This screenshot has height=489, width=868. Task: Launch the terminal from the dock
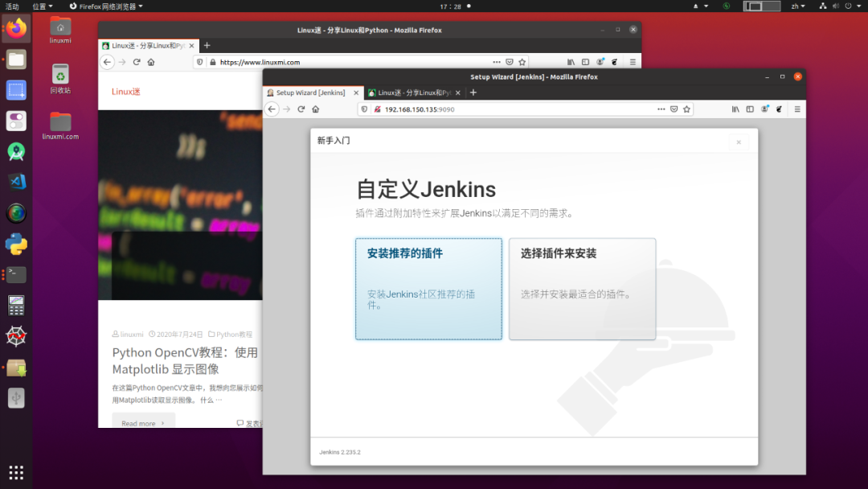tap(16, 274)
